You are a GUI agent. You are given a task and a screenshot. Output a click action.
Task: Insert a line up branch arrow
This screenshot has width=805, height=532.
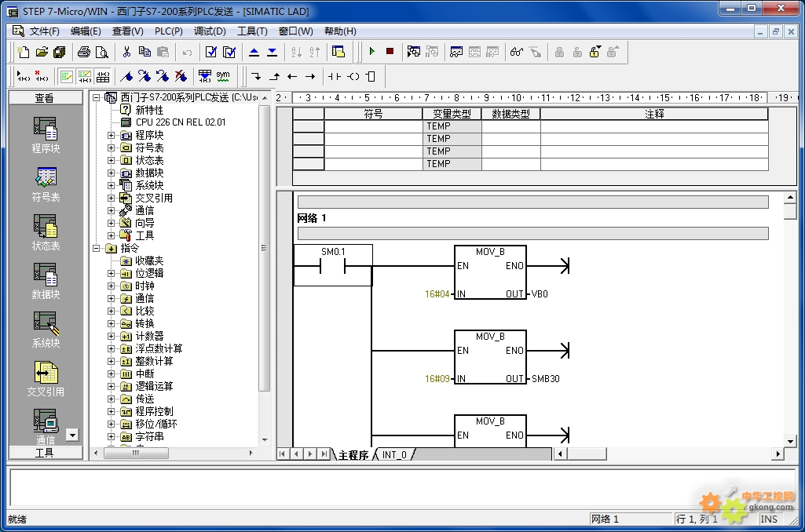tap(275, 76)
